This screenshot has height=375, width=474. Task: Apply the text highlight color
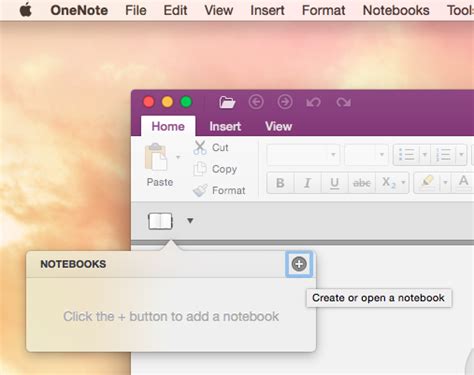click(427, 182)
